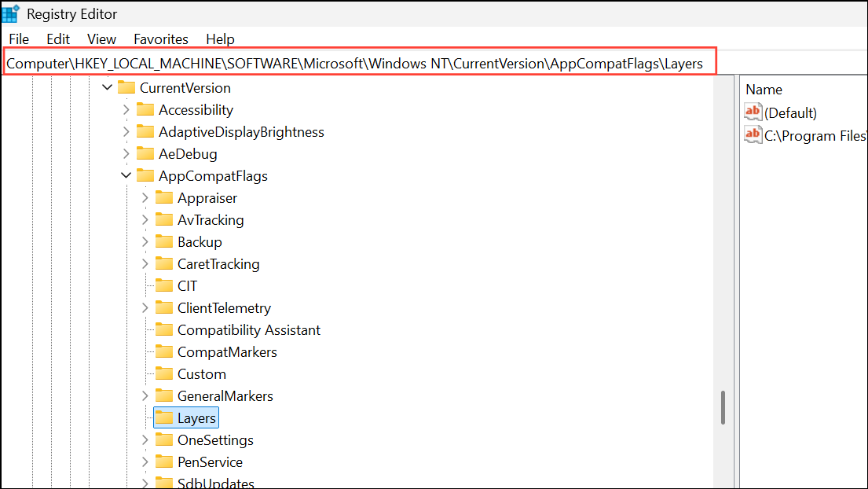Click the Registry Editor icon in the title bar
Screen dimensions: 868x489
click(11, 13)
